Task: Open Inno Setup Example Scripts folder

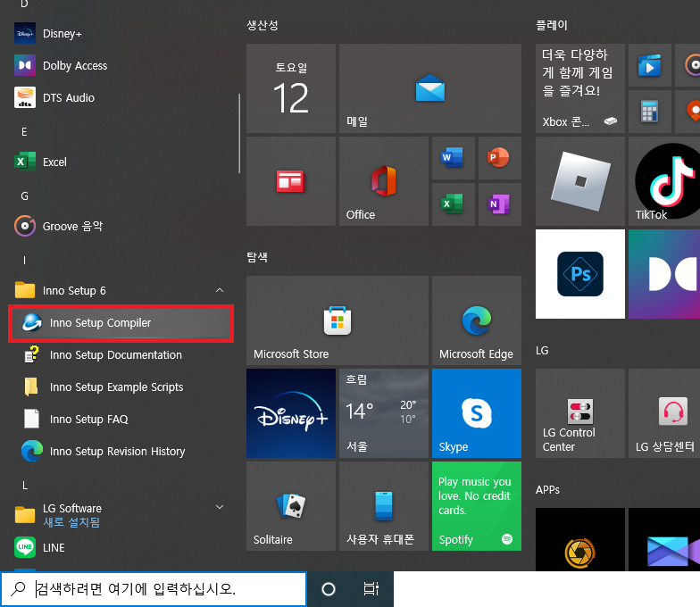Action: (x=121, y=387)
